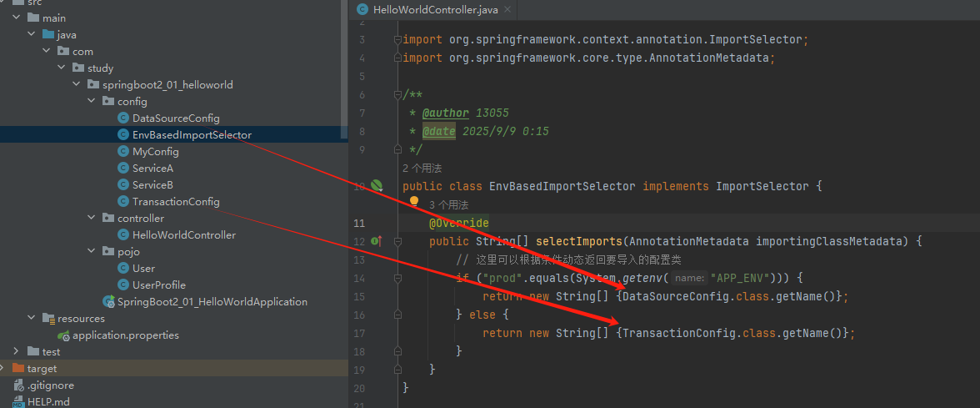Viewport: 980px width, 408px height.
Task: Fold the import block at line 3
Action: pyautogui.click(x=397, y=39)
